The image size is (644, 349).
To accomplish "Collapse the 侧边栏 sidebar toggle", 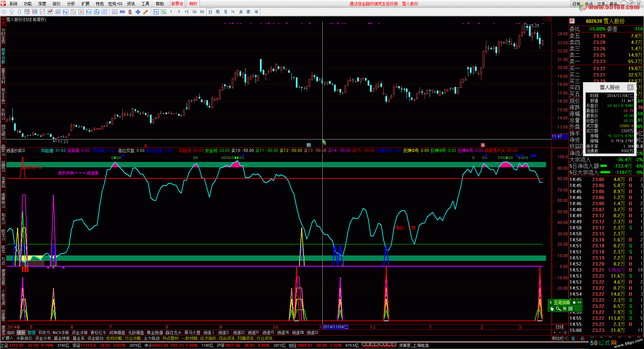I will coord(560,338).
